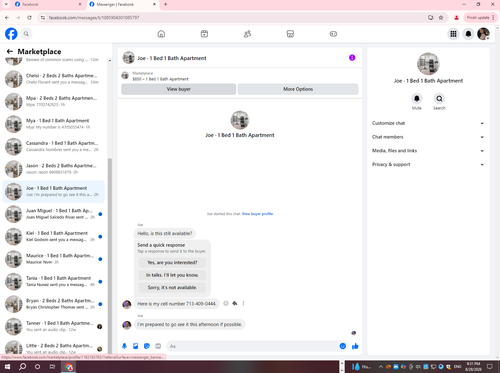The width and height of the screenshot is (500, 373).
Task: Open the purple conversation information icon
Action: click(352, 58)
